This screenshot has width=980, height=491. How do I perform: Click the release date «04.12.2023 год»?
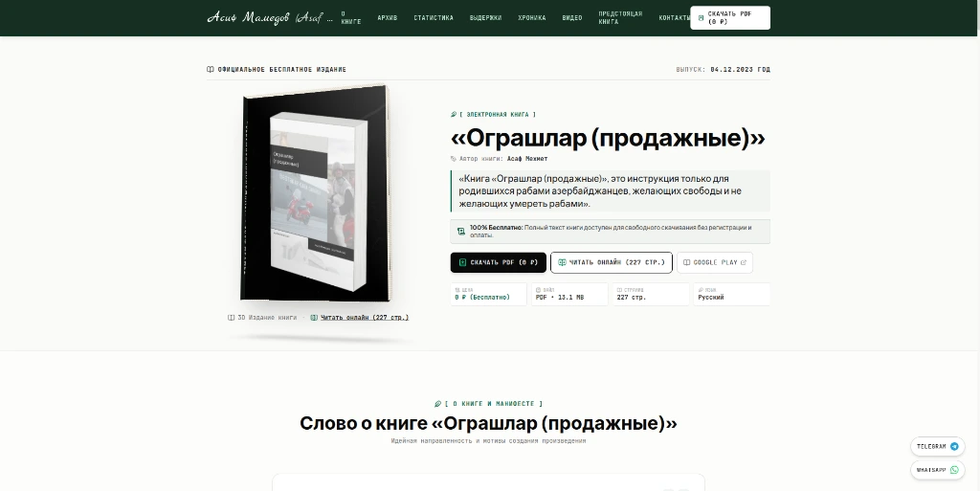[740, 69]
